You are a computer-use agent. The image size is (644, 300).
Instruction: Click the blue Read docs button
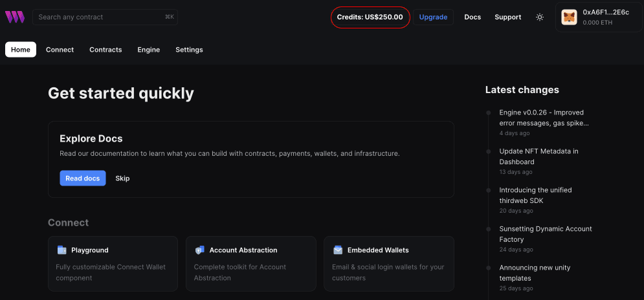(83, 178)
